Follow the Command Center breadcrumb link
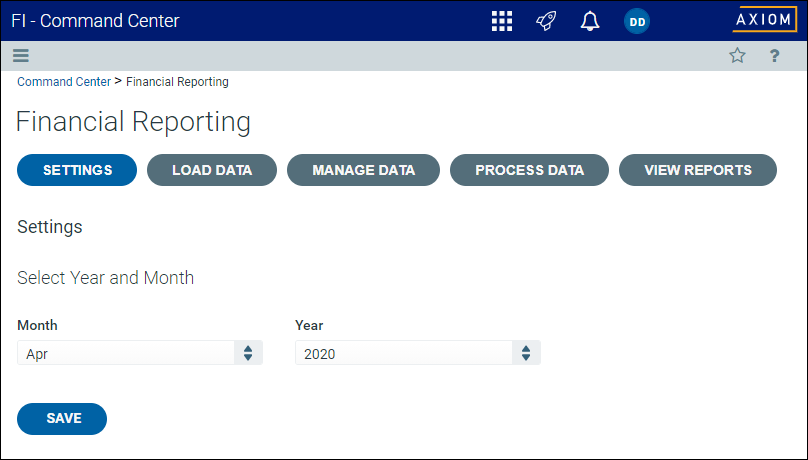Screen dimensions: 808x460 64,82
